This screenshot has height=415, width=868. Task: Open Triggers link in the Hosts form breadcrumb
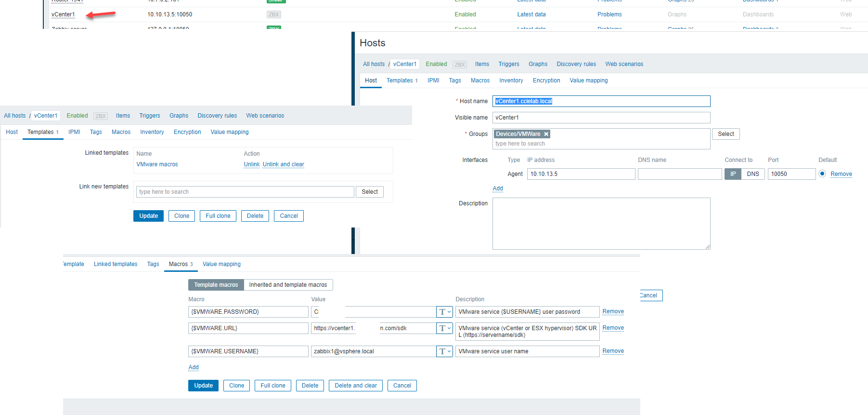pyautogui.click(x=509, y=64)
